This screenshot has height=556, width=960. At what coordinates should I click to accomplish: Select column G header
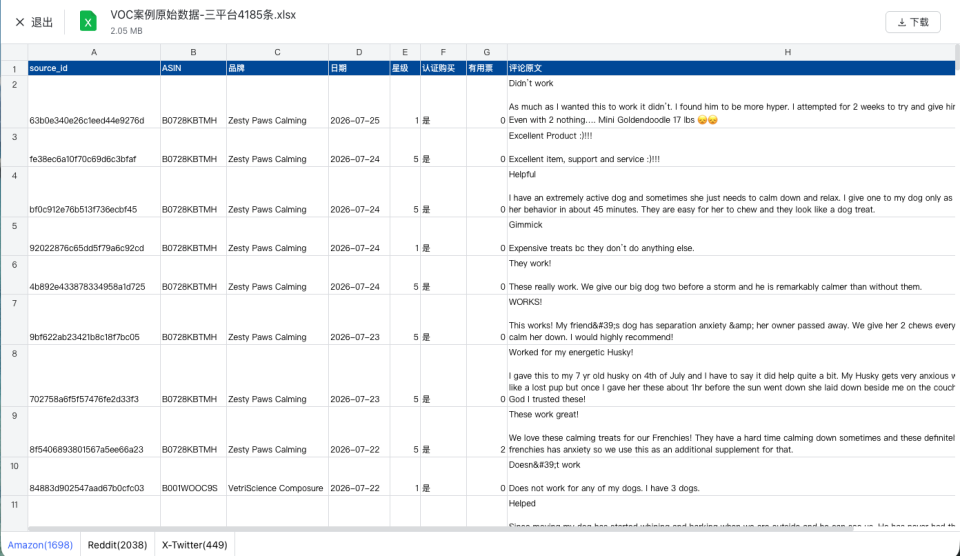point(487,53)
